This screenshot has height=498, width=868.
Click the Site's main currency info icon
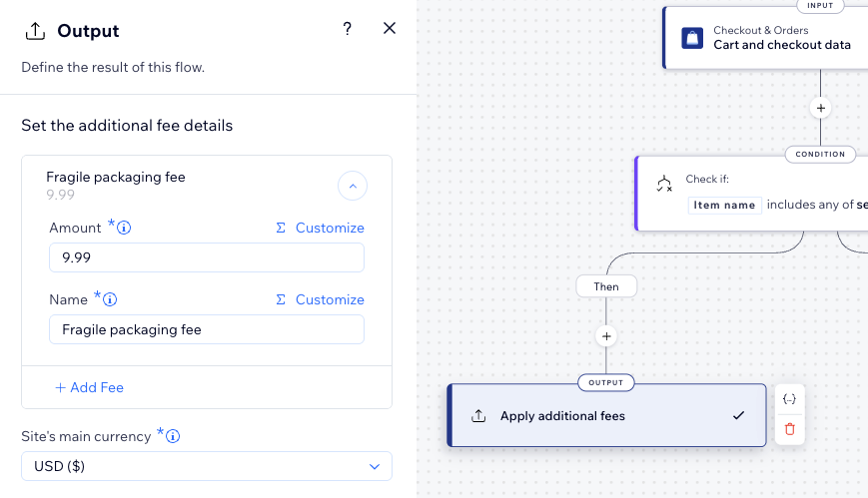[x=173, y=437]
